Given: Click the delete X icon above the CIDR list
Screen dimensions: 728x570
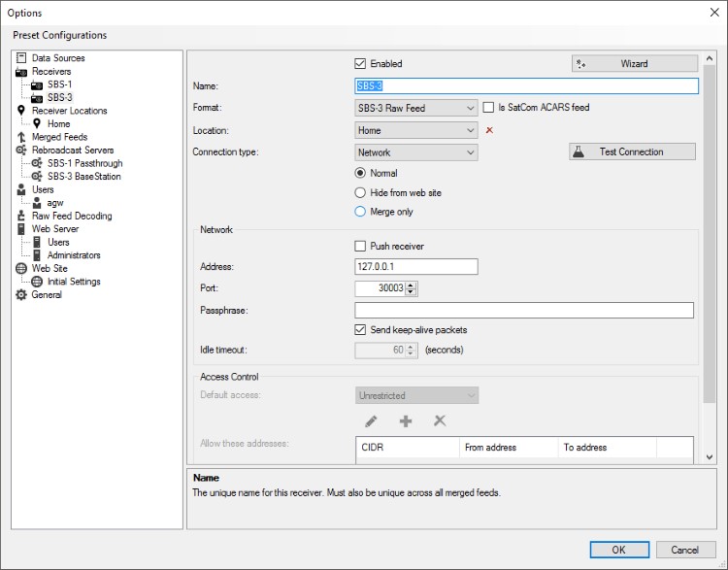Looking at the screenshot, I should (x=440, y=420).
